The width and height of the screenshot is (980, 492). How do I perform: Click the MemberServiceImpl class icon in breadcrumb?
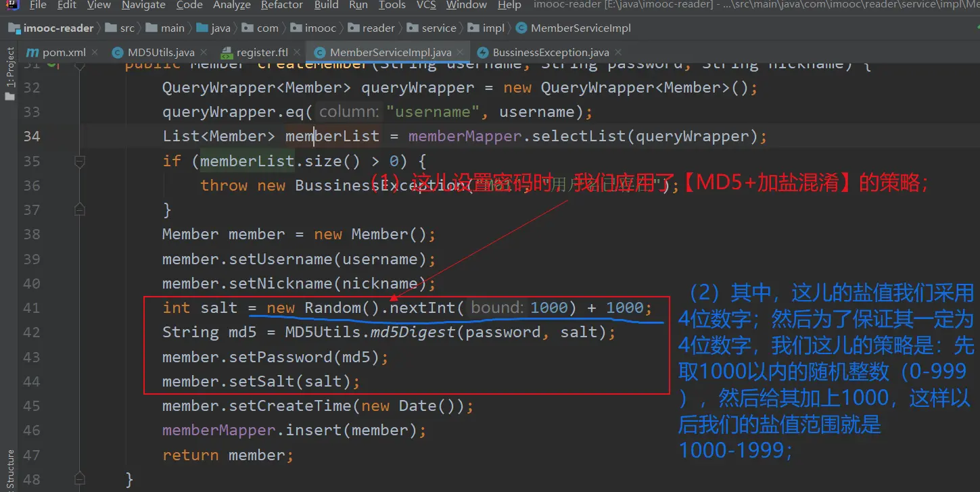521,28
